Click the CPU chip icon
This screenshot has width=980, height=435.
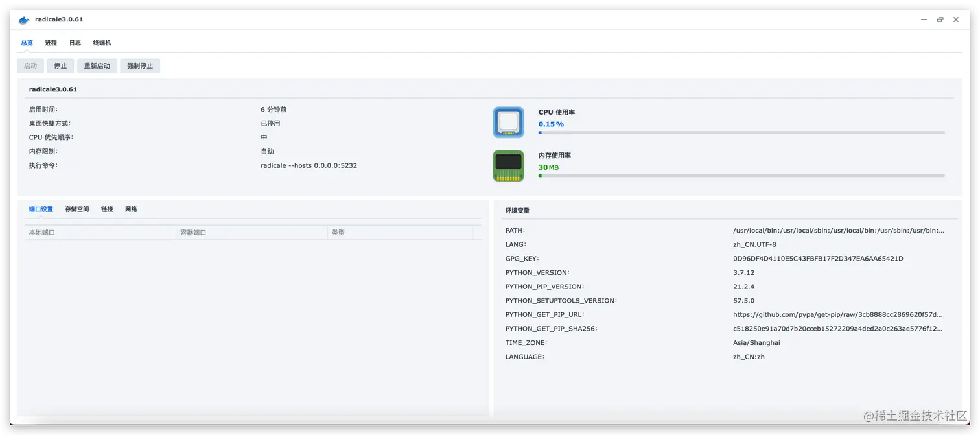pyautogui.click(x=508, y=122)
